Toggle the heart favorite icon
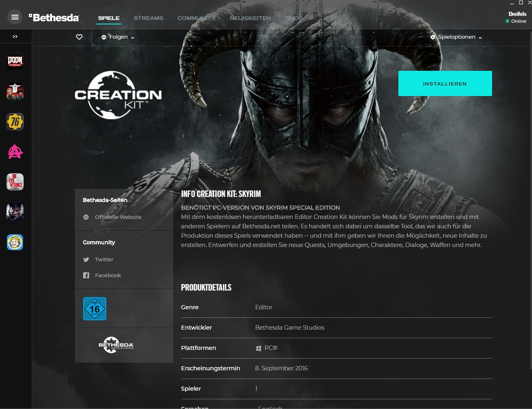The height and width of the screenshot is (409, 532). pyautogui.click(x=79, y=37)
